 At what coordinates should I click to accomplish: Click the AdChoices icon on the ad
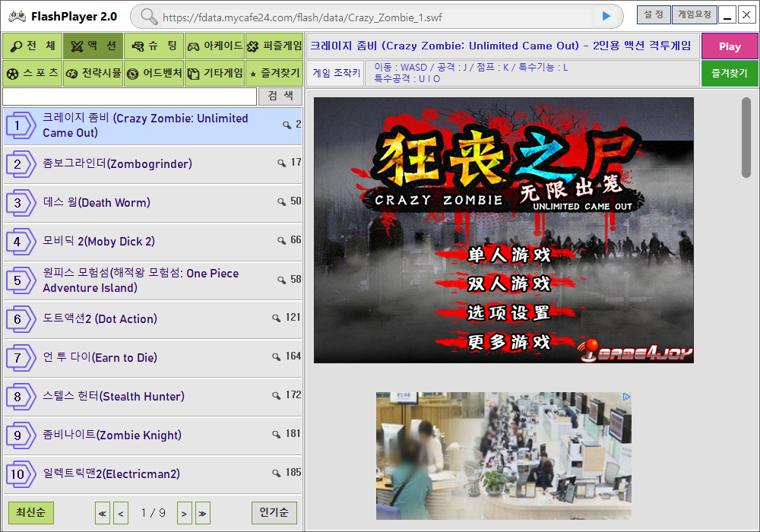point(626,397)
